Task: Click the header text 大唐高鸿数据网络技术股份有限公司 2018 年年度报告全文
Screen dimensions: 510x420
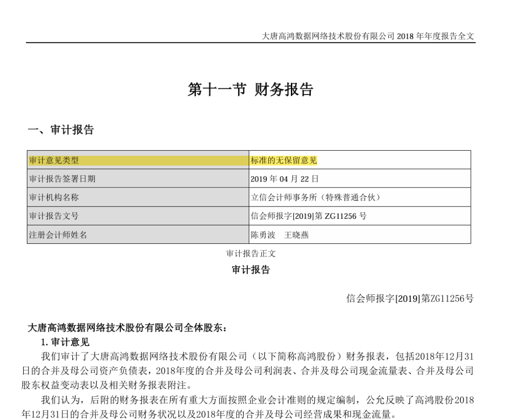Action: 368,36
